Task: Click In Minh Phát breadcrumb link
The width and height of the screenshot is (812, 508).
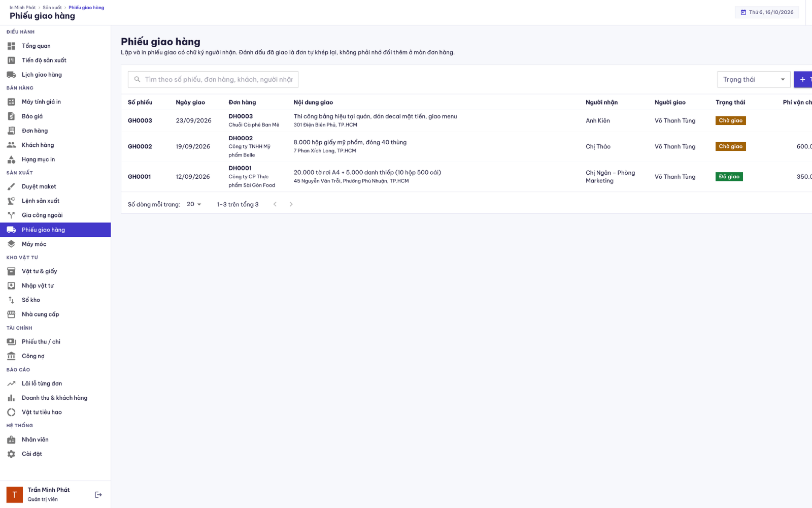Action: (22, 8)
